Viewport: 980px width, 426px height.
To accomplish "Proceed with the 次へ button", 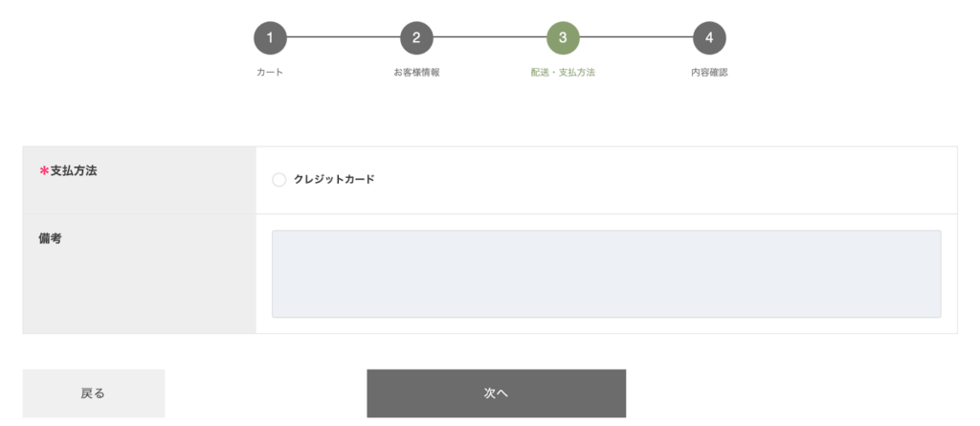I will [x=496, y=393].
